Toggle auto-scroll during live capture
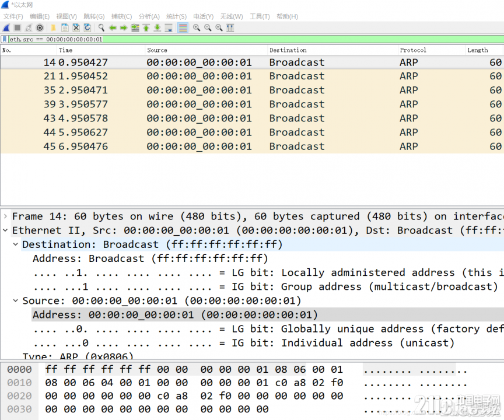Viewport: 504px width, 420px height. [169, 28]
